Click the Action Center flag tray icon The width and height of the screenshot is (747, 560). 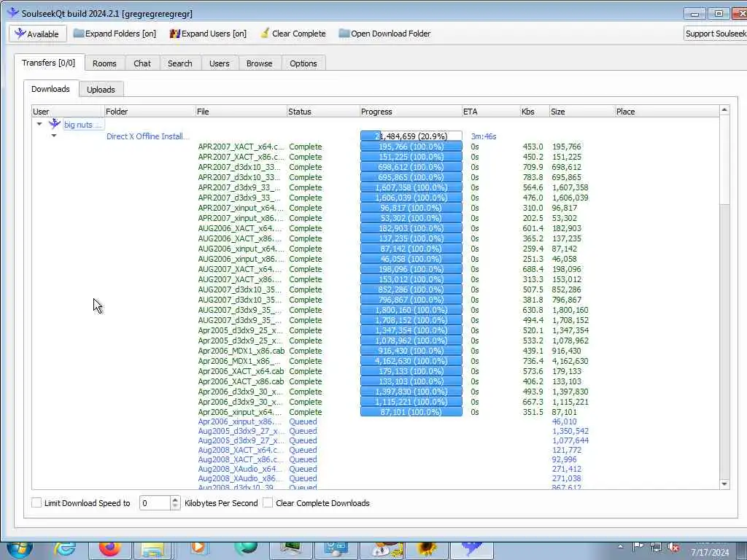pos(638,547)
